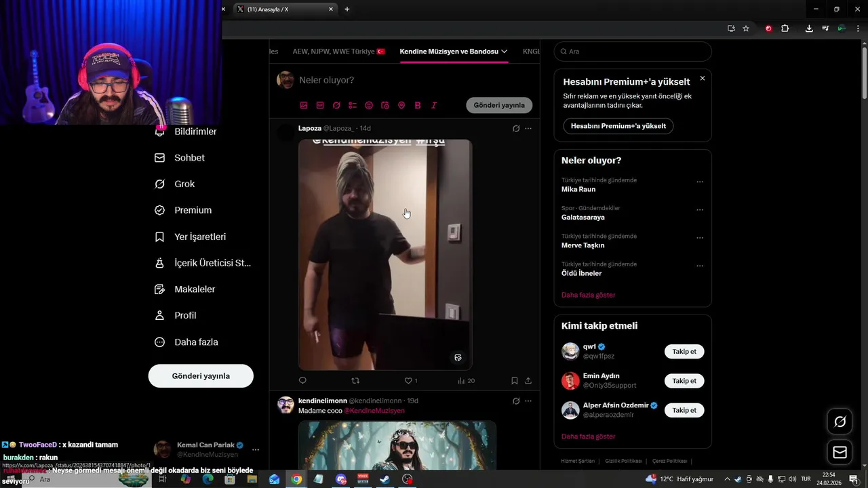Image resolution: width=868 pixels, height=488 pixels.
Task: Toggle bold formatting in composer
Action: coord(418,106)
